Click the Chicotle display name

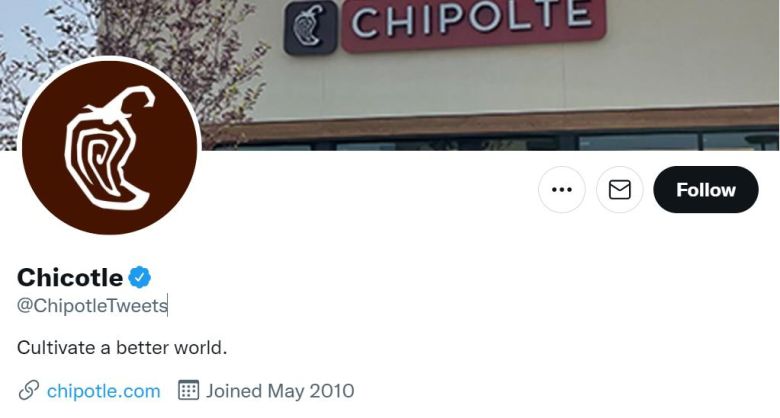pos(70,277)
